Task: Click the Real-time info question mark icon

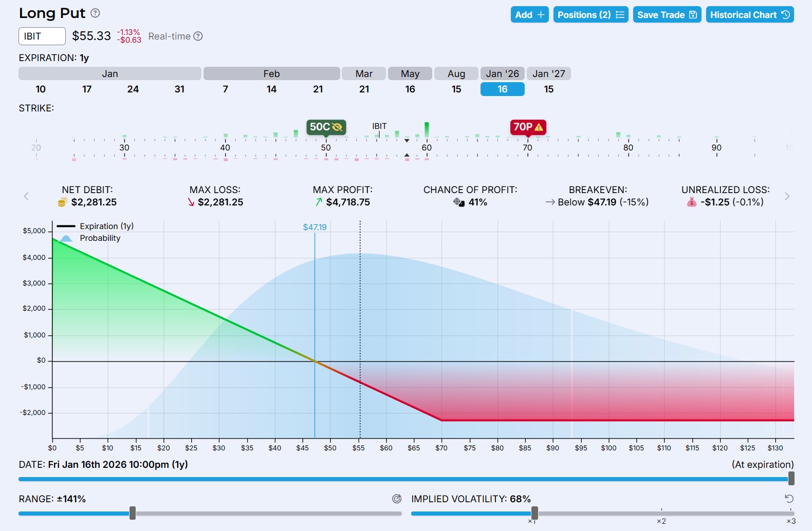Action: coord(198,36)
